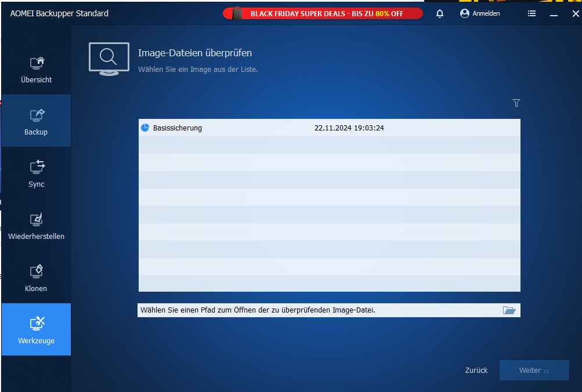Screen dimensions: 582x392
Task: Click the date 22.11.2024 19:03:24
Action: (349, 128)
